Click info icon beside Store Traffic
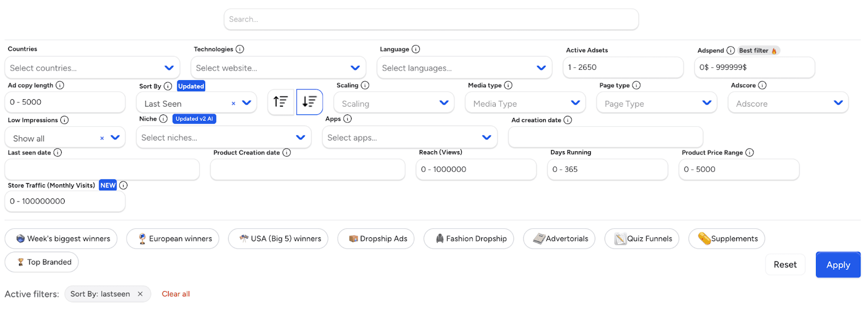The height and width of the screenshot is (310, 868). (x=123, y=185)
